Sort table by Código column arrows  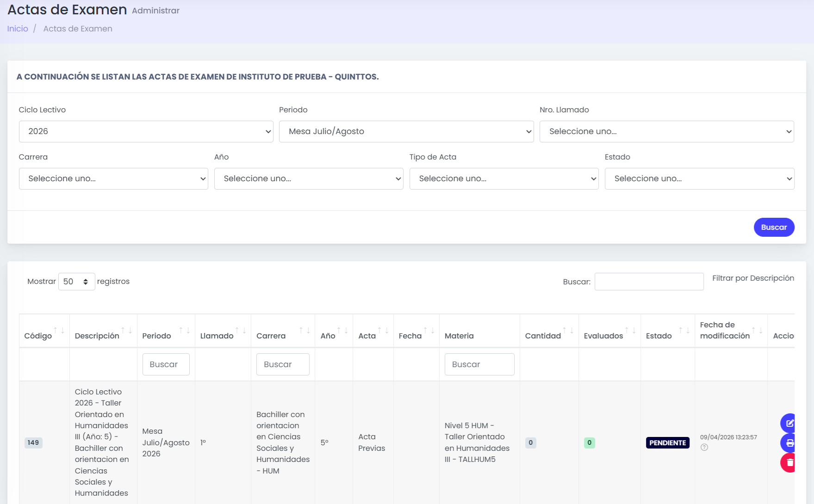coord(59,330)
